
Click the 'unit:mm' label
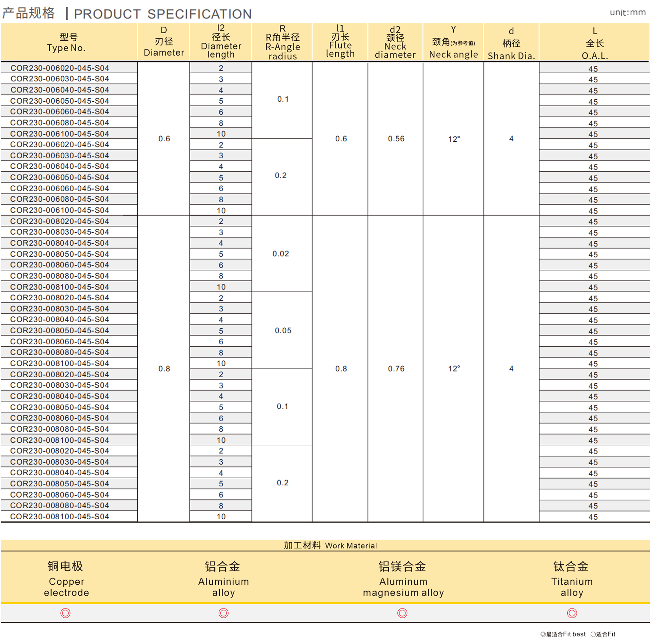(628, 13)
